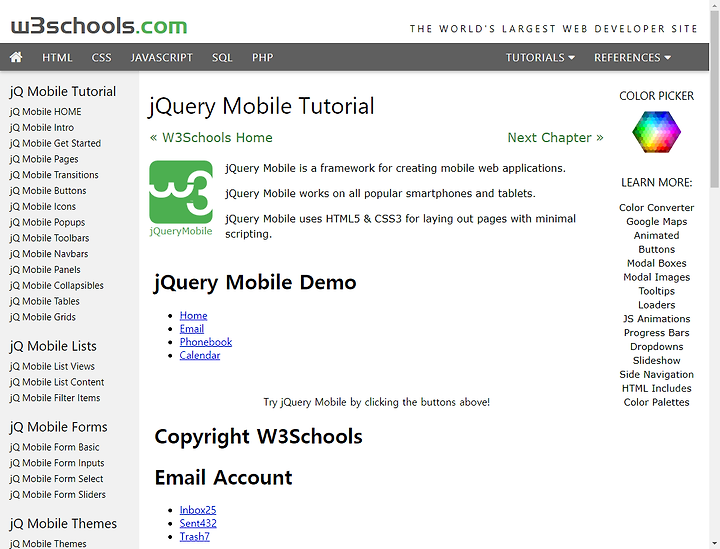This screenshot has height=549, width=720.
Task: Open Loaders link
Action: coord(656,305)
